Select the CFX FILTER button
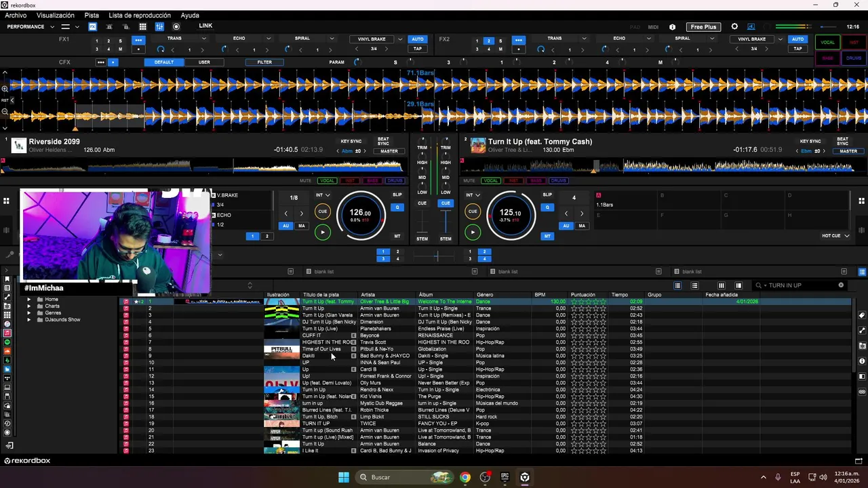Viewport: 868px width, 488px height. point(264,62)
